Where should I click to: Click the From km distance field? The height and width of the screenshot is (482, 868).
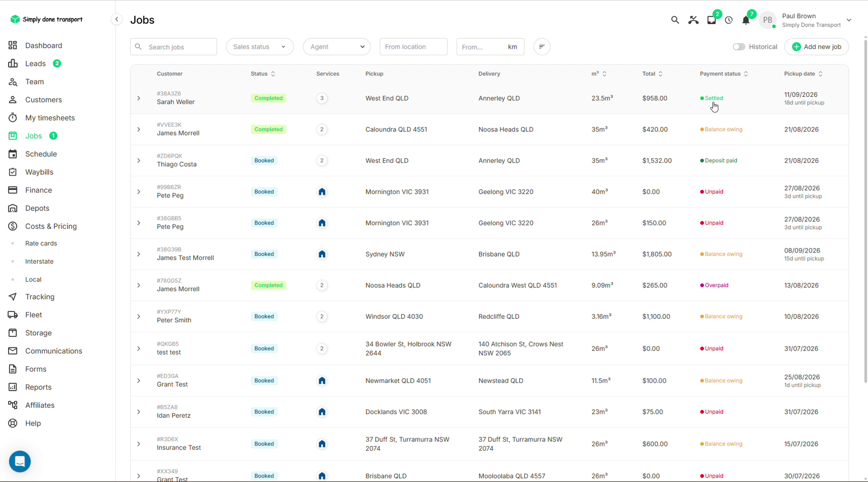tap(490, 47)
